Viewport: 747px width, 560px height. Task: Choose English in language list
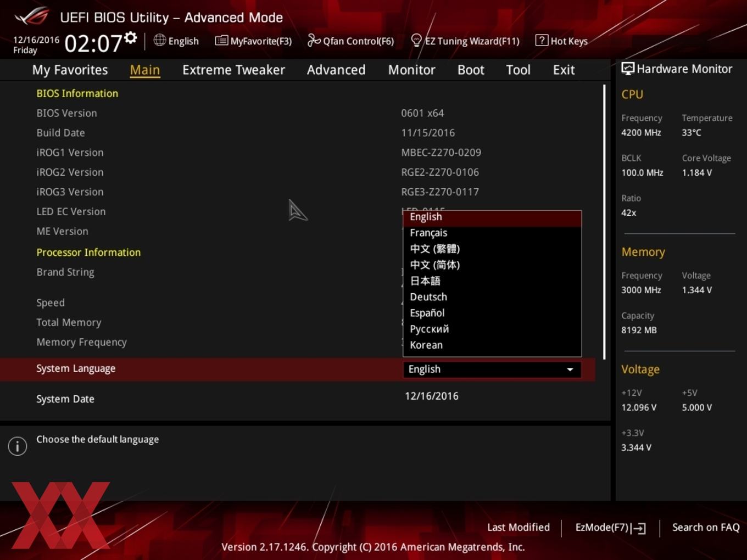(x=492, y=218)
